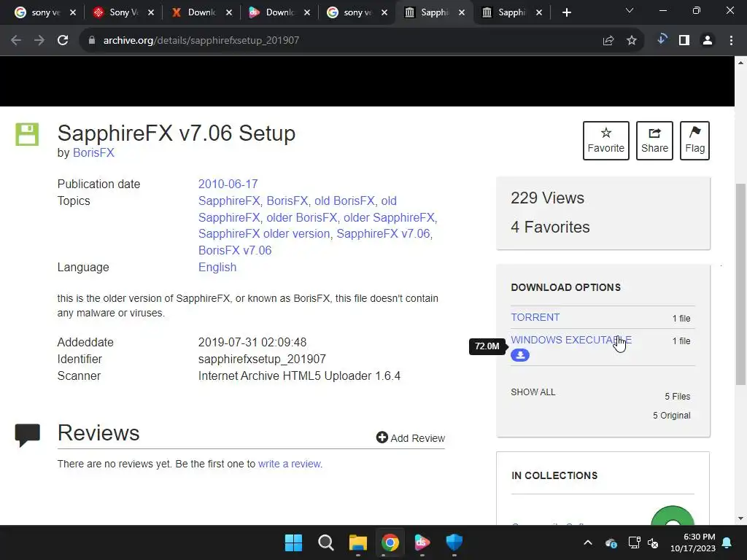Image resolution: width=747 pixels, height=560 pixels.
Task: Click the identifier sapphirefxsetup_201907 text
Action: tap(262, 359)
